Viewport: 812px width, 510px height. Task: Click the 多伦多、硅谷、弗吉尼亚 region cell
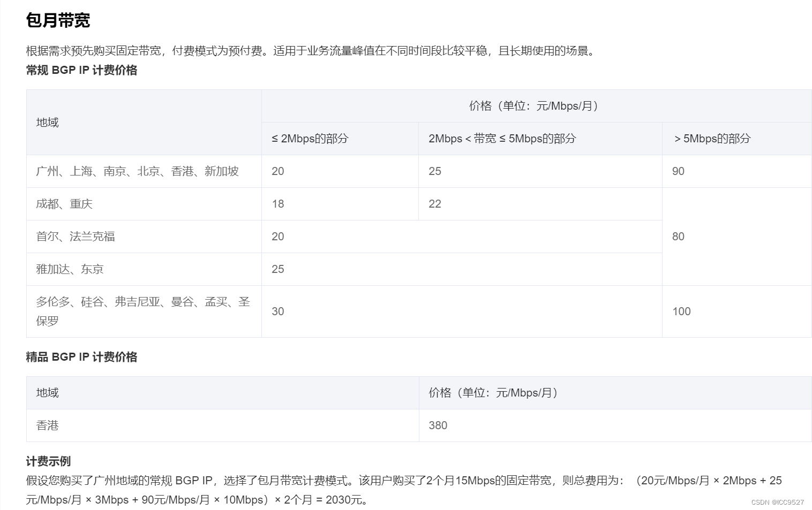coord(144,311)
